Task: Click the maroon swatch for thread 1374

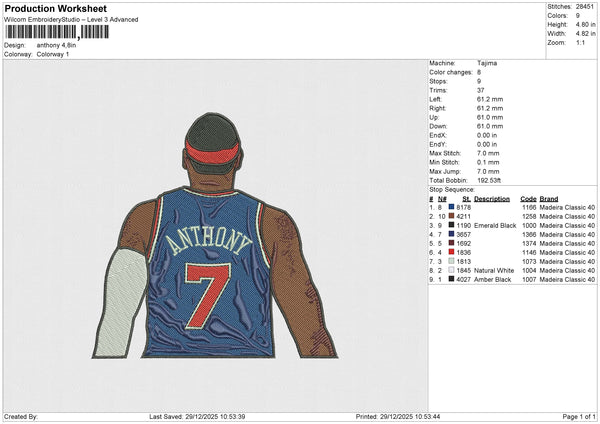Action: pyautogui.click(x=452, y=243)
